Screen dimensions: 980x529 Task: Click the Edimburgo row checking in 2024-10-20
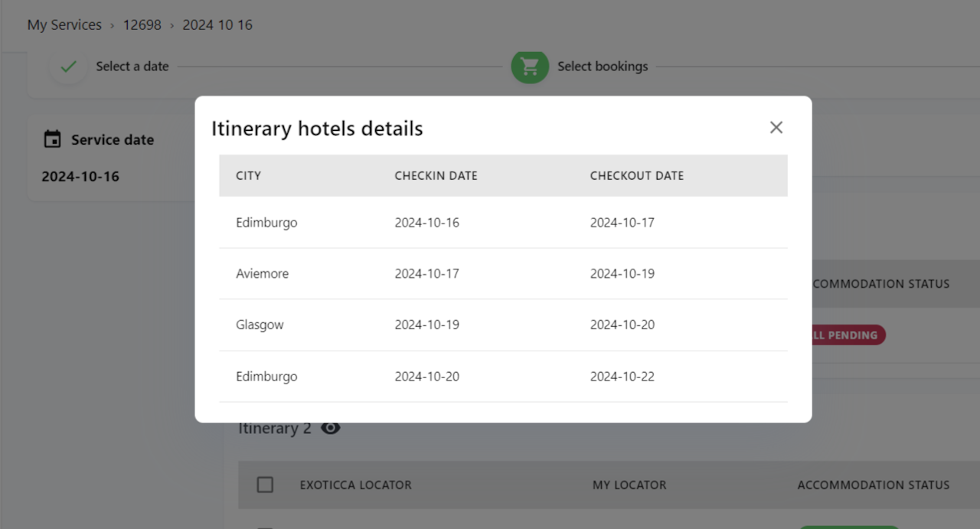coord(502,376)
